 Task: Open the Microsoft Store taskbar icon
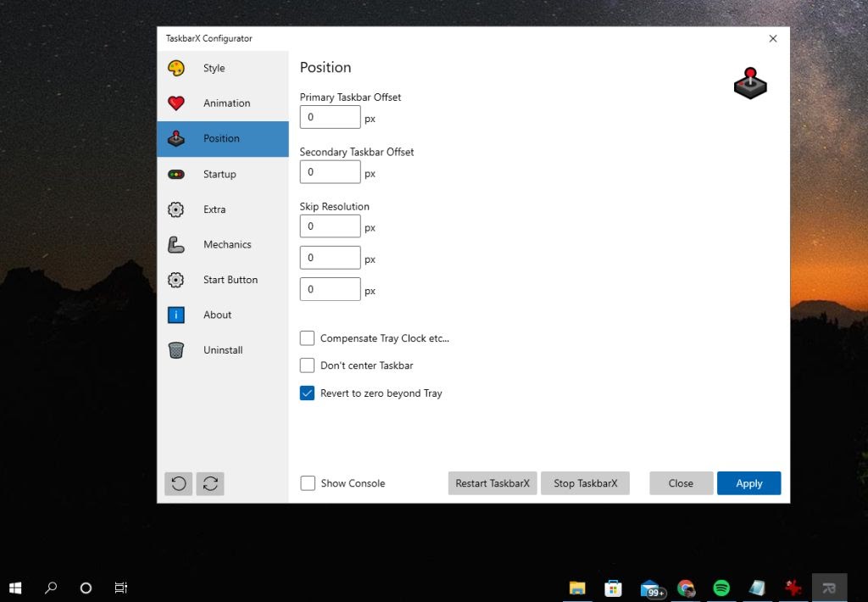pyautogui.click(x=613, y=587)
